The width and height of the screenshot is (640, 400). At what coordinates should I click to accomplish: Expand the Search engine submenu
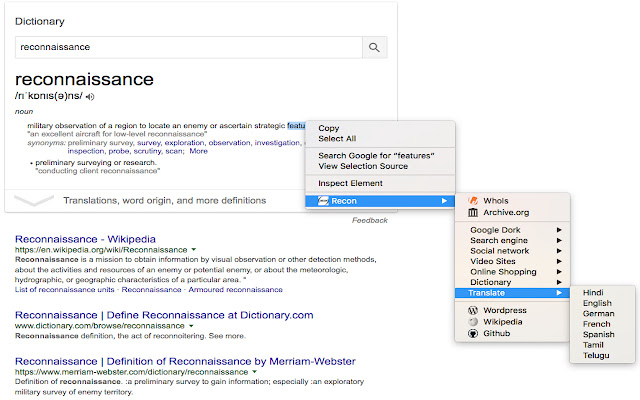[512, 240]
